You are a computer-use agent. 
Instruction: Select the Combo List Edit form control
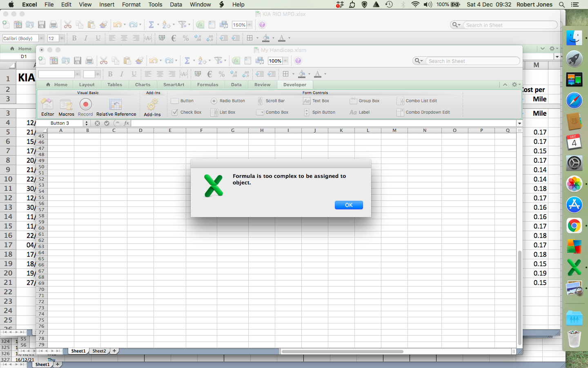[417, 101]
